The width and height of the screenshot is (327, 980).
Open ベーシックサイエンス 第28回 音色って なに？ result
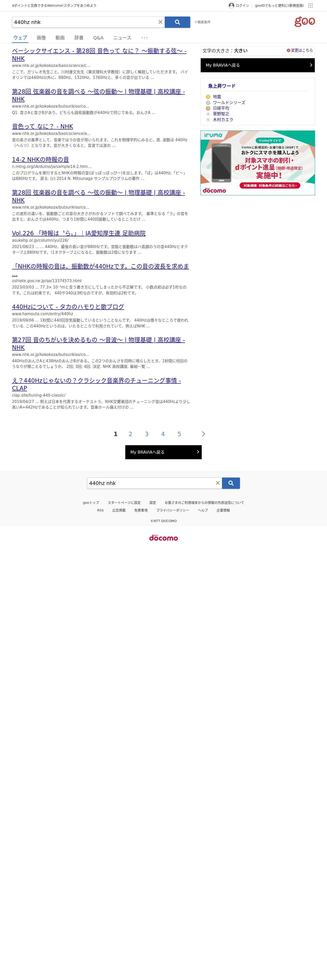[99, 54]
